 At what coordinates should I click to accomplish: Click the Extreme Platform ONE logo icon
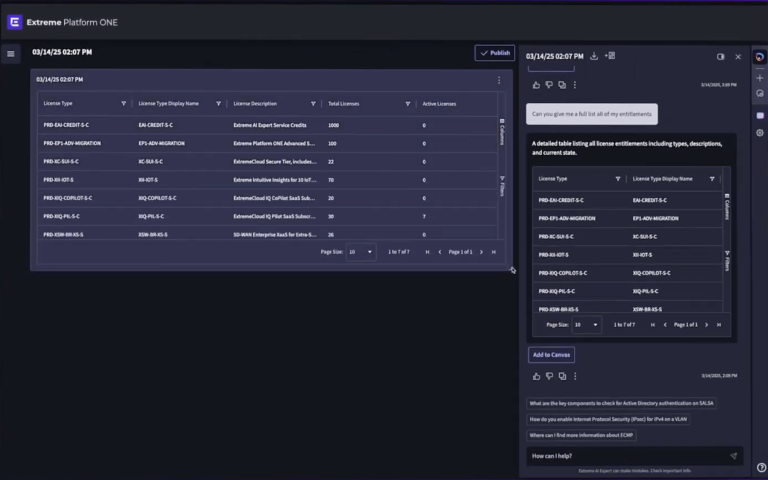[15, 22]
